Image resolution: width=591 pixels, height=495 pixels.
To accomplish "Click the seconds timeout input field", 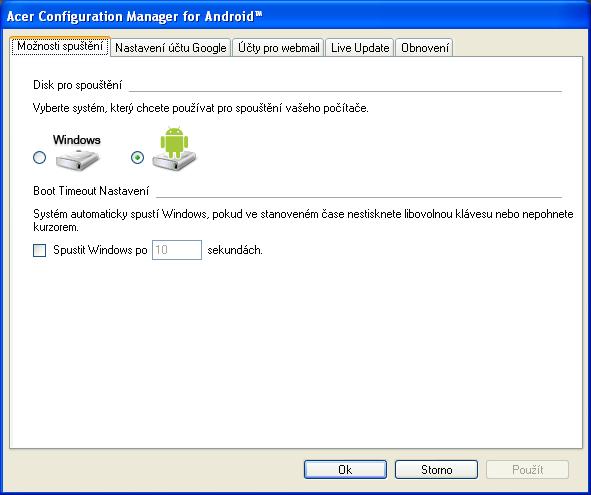I will coord(177,250).
